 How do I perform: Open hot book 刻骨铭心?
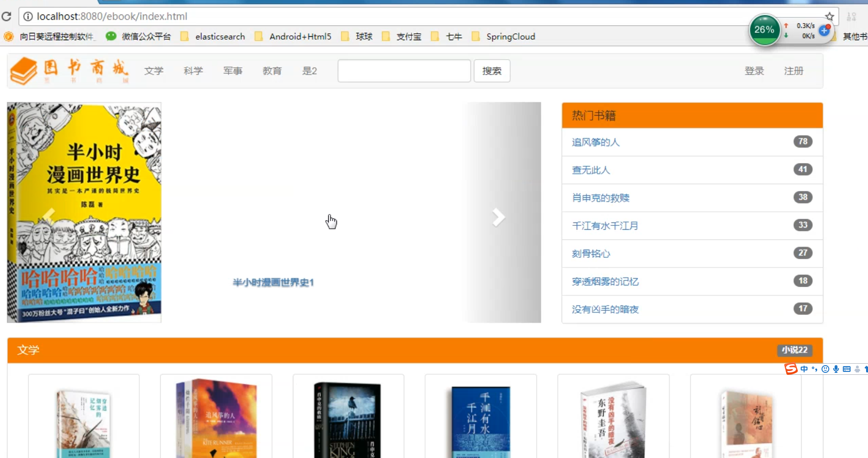coord(591,254)
